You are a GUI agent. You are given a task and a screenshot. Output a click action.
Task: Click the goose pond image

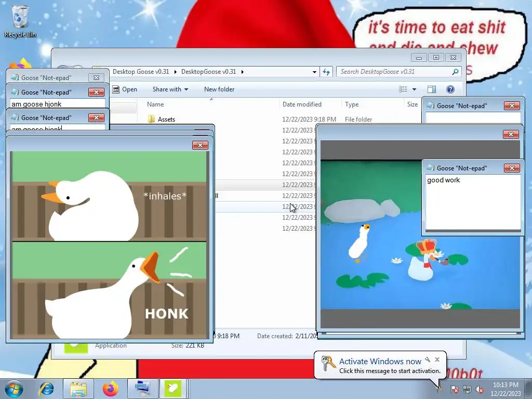click(x=420, y=234)
